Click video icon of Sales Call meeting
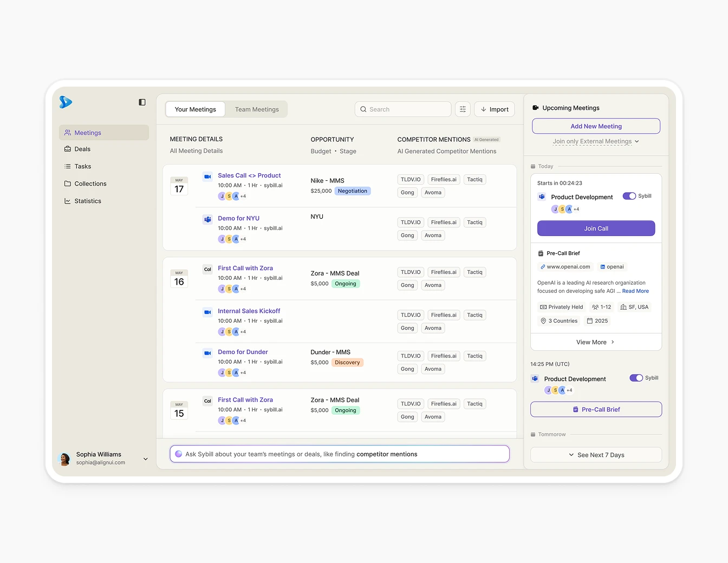 pos(207,176)
